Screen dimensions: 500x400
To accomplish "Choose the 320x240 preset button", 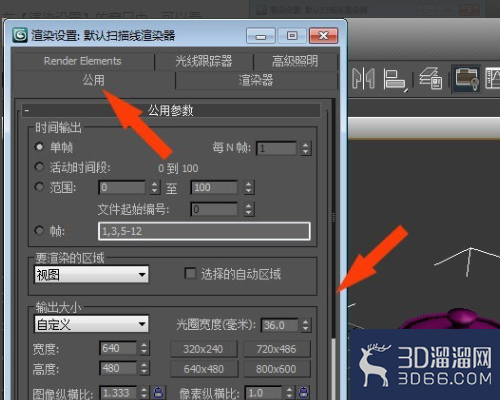I will coord(203,349).
